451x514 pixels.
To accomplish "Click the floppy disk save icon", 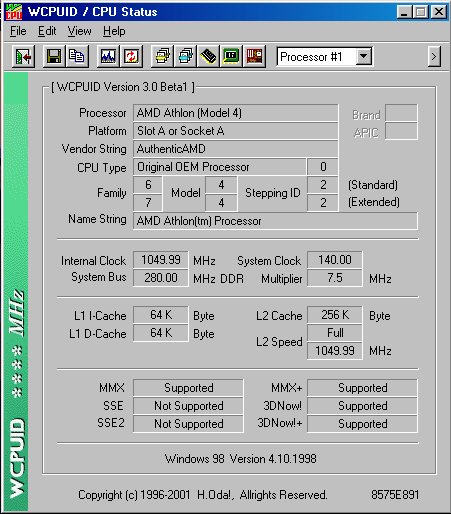I will (54, 57).
